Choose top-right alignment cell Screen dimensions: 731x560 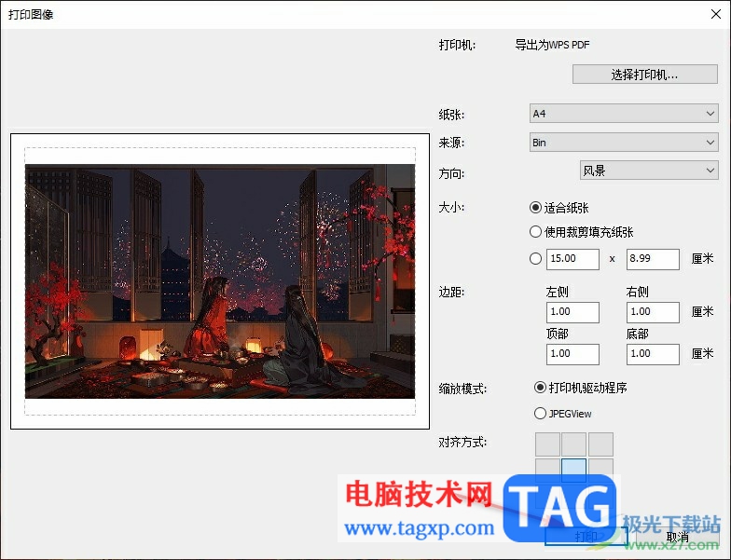coord(600,444)
